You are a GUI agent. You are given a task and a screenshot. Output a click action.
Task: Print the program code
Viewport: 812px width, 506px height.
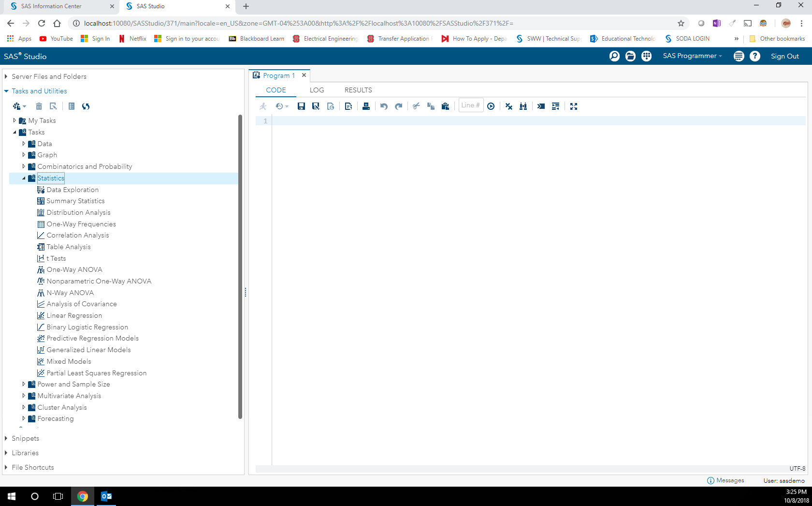(366, 106)
